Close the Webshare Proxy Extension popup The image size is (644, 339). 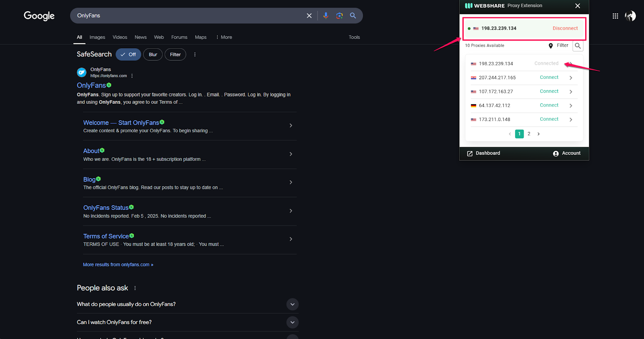click(578, 6)
